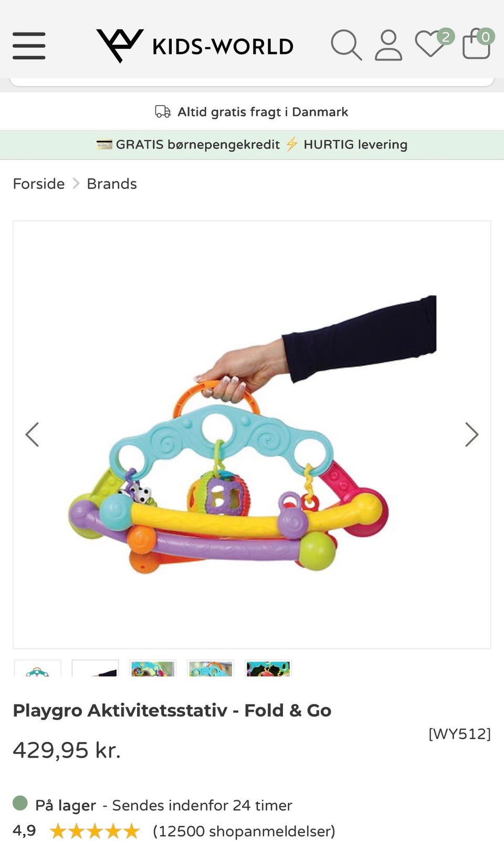Show previous product image with left arrow
This screenshot has width=504, height=841.
[32, 435]
